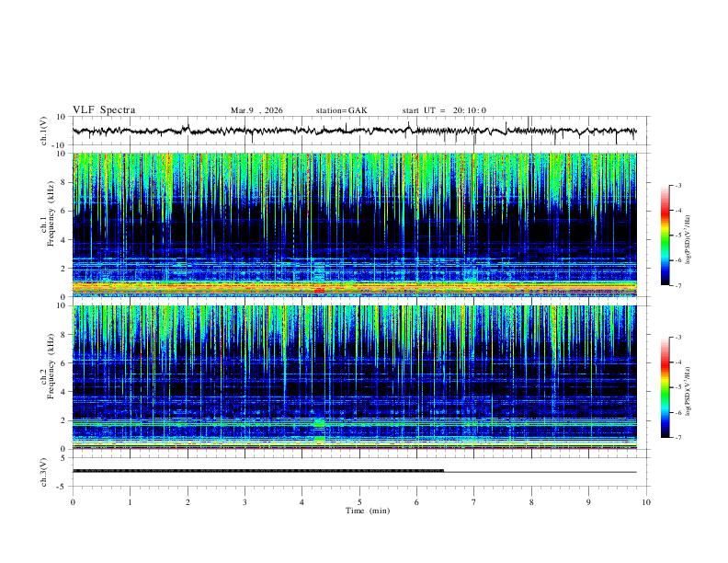Click the ch.1 'Frequency (kHz)' axis label
The width and height of the screenshot is (728, 563).
pyautogui.click(x=51, y=213)
